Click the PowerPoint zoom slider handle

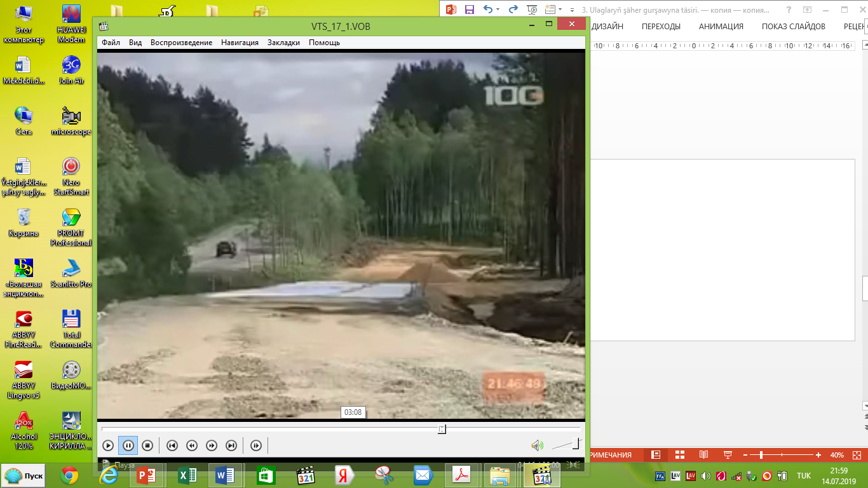[x=761, y=455]
